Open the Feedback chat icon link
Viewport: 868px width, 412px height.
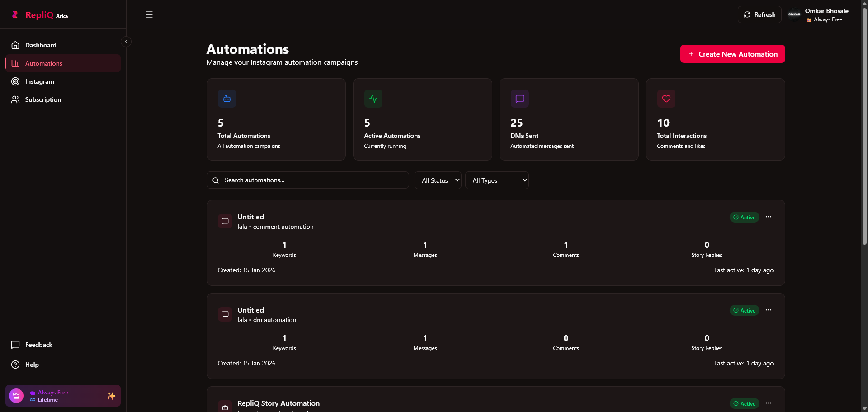click(15, 345)
